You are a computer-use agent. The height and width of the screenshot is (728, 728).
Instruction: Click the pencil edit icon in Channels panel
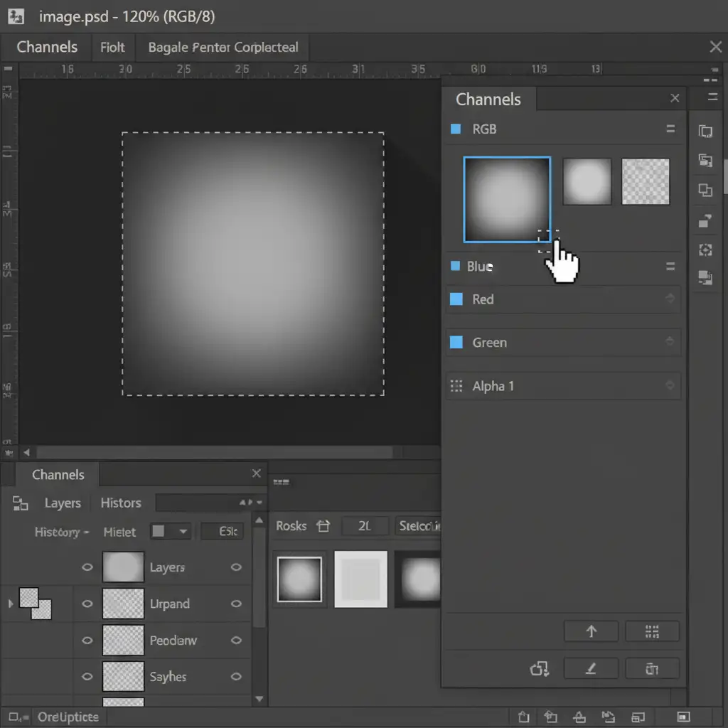[x=591, y=668]
